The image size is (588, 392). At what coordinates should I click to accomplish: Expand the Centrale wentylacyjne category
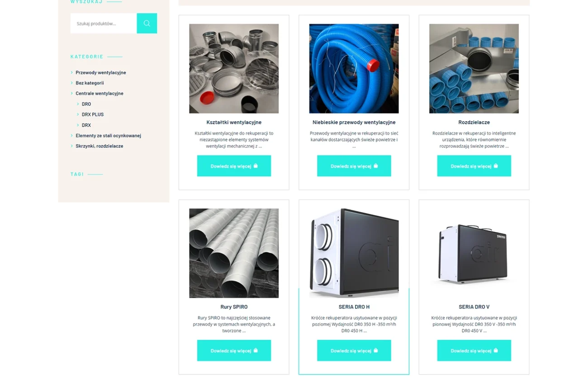(100, 93)
